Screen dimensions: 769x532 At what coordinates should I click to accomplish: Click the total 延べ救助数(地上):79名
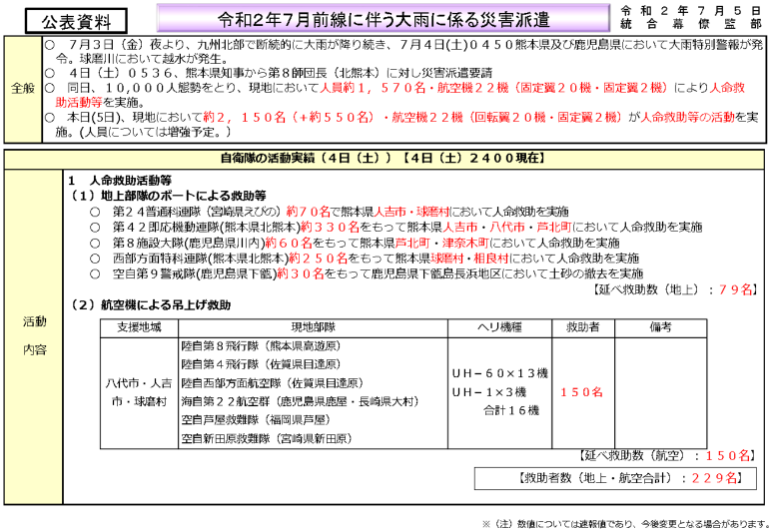tap(675, 289)
